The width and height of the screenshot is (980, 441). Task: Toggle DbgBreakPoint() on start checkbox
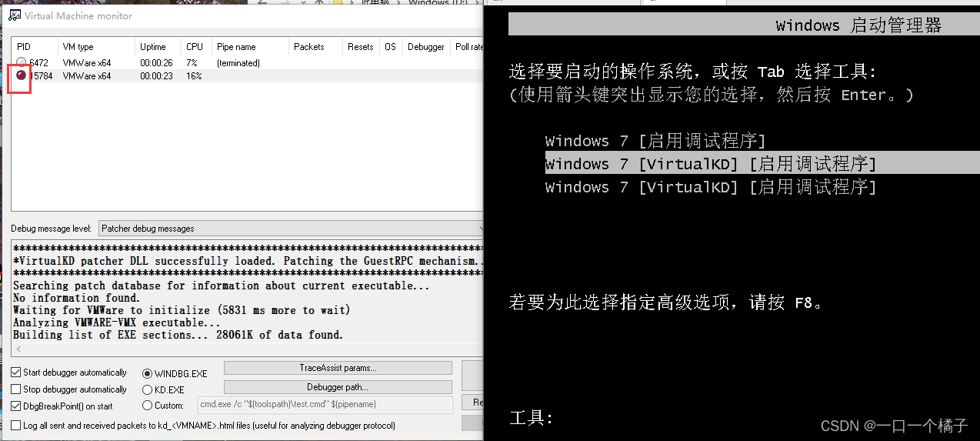point(17,406)
